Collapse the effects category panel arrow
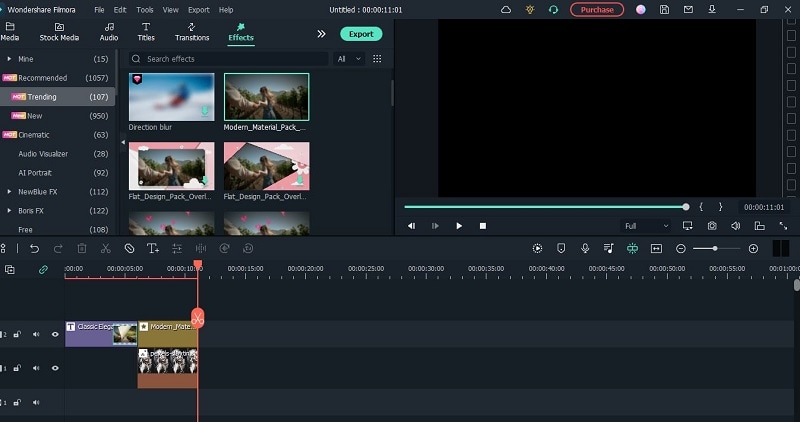The height and width of the screenshot is (422, 800). point(123,142)
